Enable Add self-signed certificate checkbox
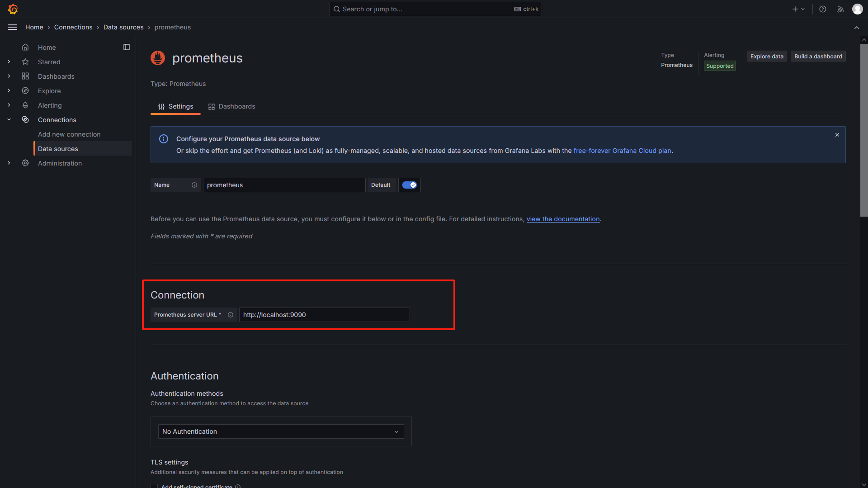 pos(154,486)
